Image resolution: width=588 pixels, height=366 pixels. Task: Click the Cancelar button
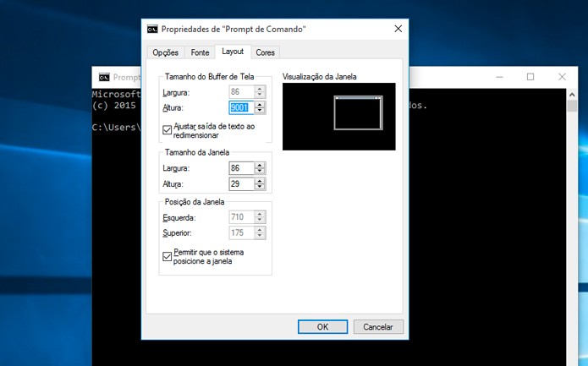click(x=378, y=326)
